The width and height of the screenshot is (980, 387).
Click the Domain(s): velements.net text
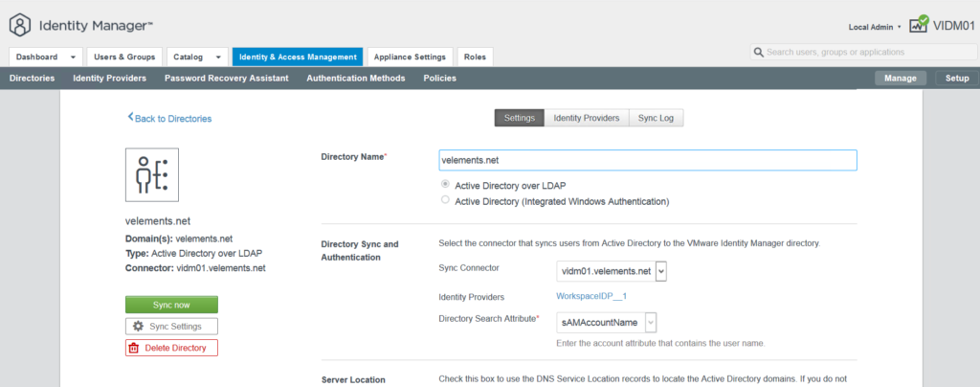179,239
